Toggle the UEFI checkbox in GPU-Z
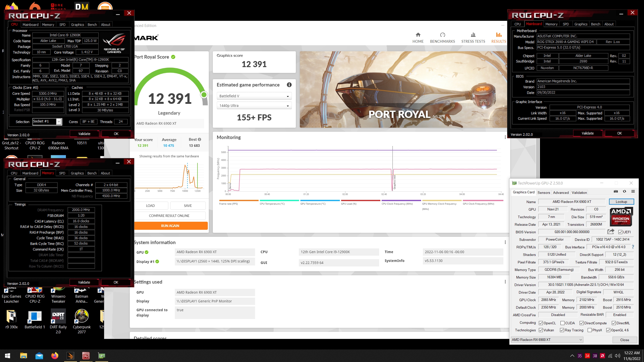This screenshot has height=362, width=644. coord(620,232)
